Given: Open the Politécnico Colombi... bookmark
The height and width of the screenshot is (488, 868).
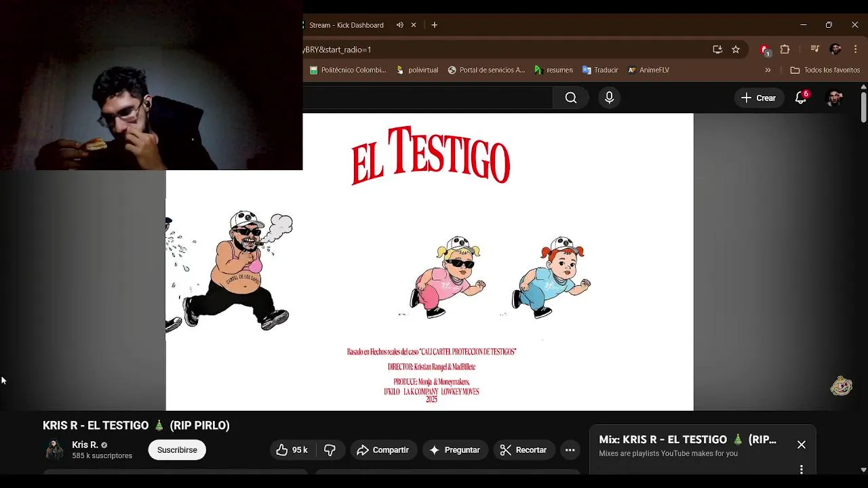Looking at the screenshot, I should coord(348,70).
